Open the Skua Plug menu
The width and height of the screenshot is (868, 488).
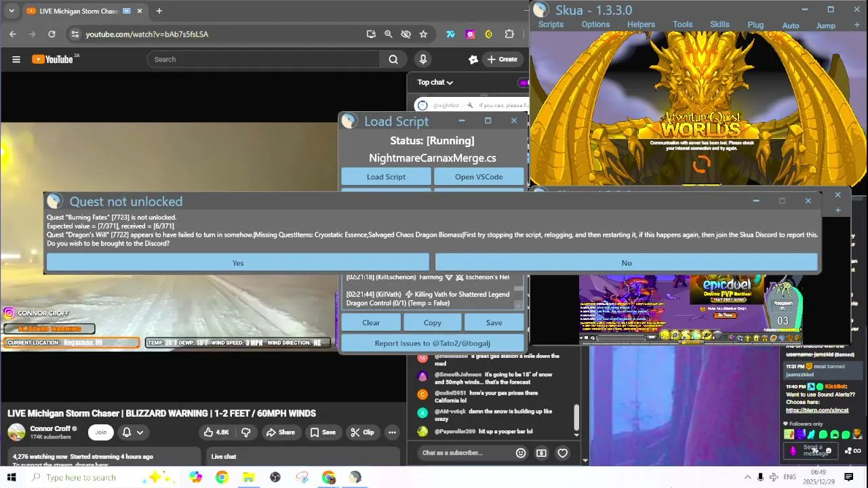click(755, 25)
